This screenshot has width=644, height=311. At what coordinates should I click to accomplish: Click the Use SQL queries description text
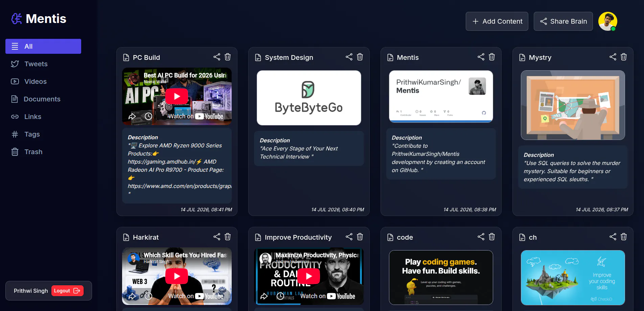pyautogui.click(x=572, y=171)
